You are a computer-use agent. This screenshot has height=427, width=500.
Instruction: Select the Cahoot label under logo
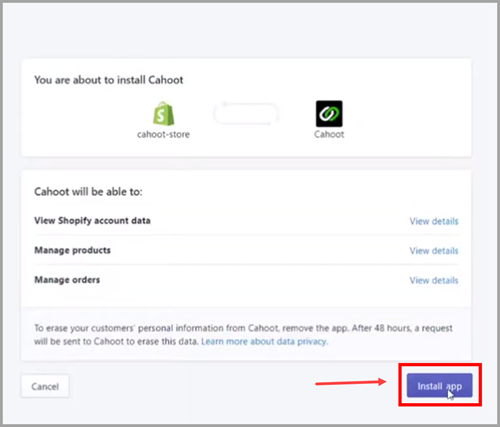329,134
